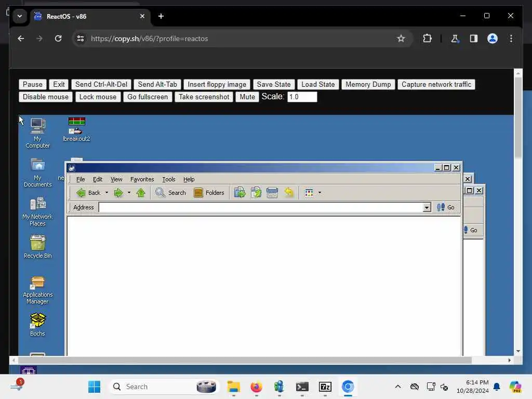Open My Computer desktop icon
532x399 pixels.
point(37,132)
